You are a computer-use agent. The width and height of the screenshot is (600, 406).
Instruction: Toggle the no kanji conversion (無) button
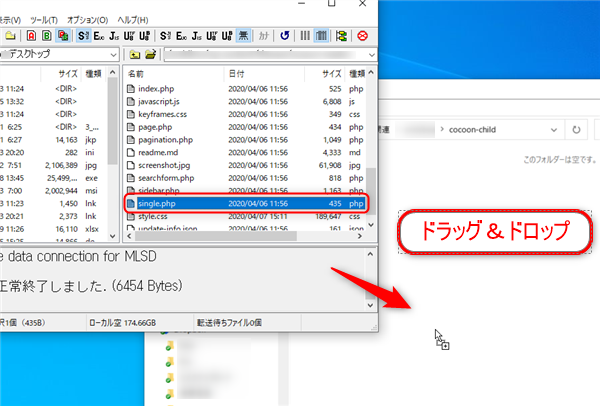(x=244, y=35)
